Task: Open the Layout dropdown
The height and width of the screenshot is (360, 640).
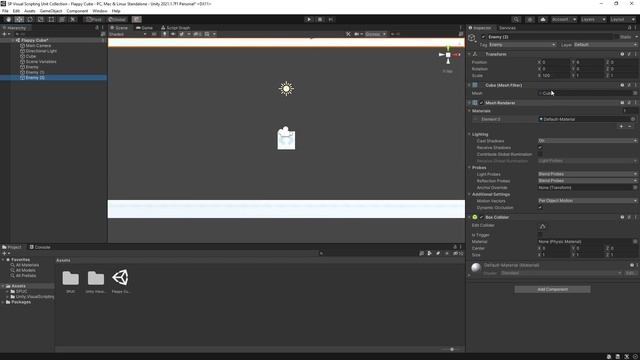Action: tap(622, 19)
